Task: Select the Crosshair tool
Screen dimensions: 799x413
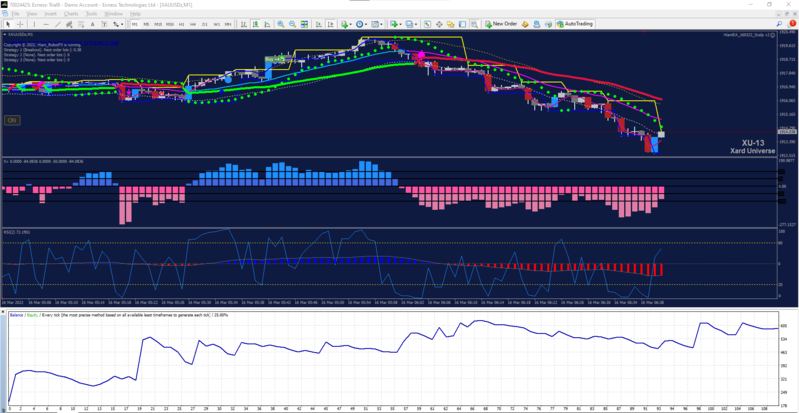Action: coord(20,24)
